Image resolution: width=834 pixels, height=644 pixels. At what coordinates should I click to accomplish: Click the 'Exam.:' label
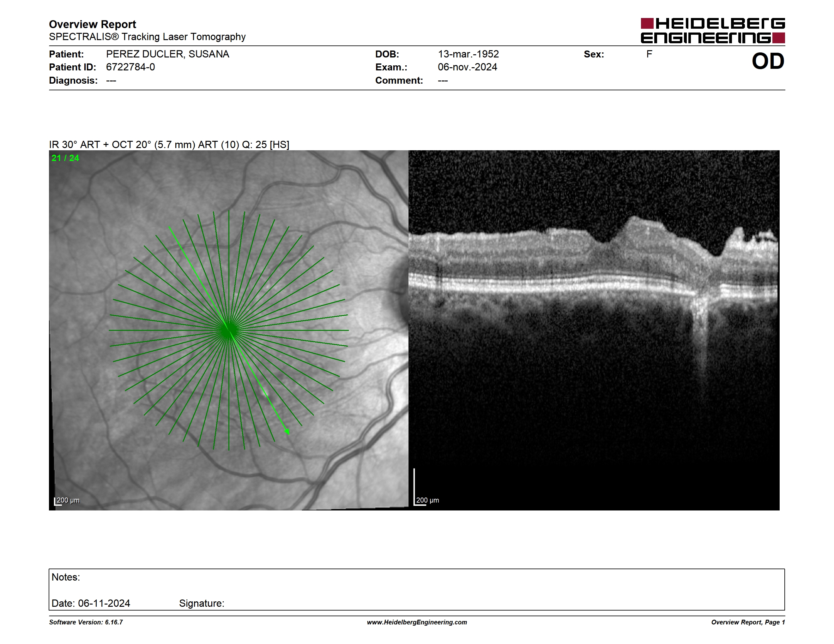pos(391,67)
